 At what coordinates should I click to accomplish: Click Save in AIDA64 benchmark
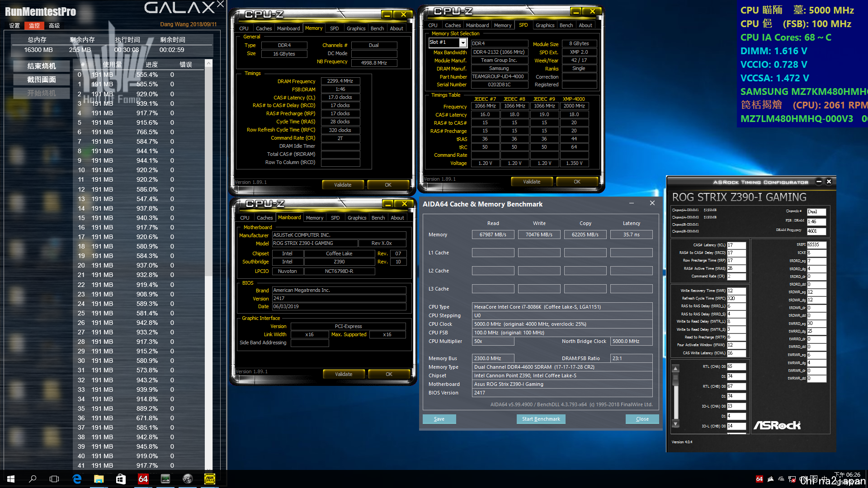tap(439, 419)
